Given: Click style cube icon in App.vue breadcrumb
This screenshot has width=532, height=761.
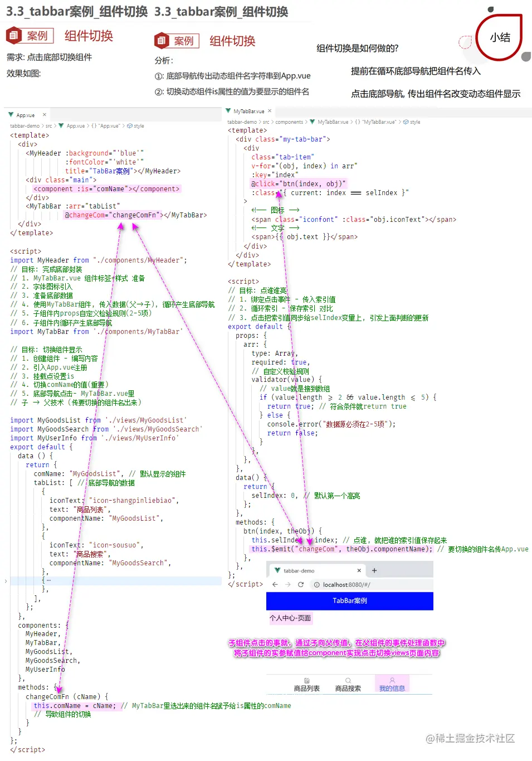Looking at the screenshot, I should coord(130,126).
